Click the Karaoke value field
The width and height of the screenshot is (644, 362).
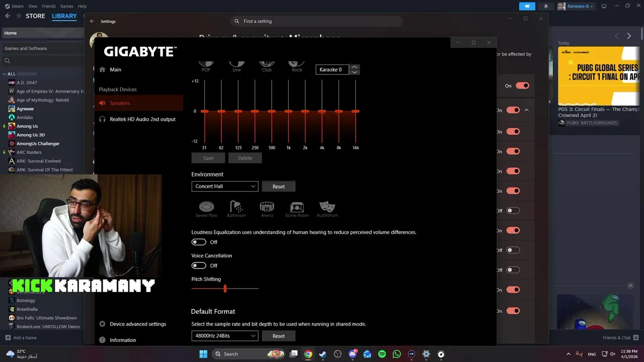332,69
